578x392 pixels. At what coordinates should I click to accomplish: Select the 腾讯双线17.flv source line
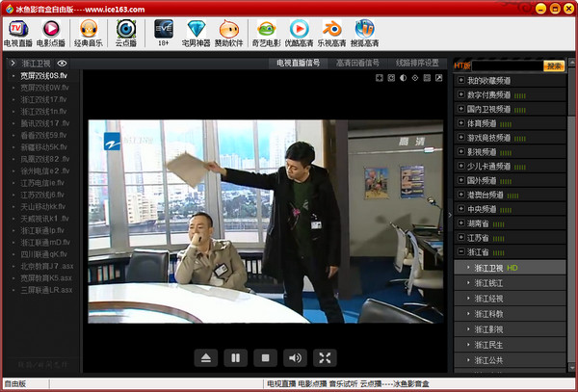44,124
